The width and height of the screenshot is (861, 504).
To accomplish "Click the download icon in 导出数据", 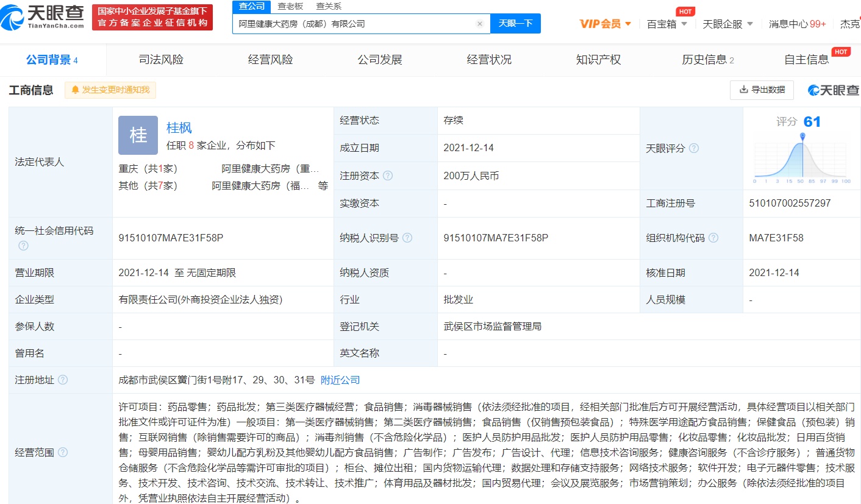I will pyautogui.click(x=743, y=90).
